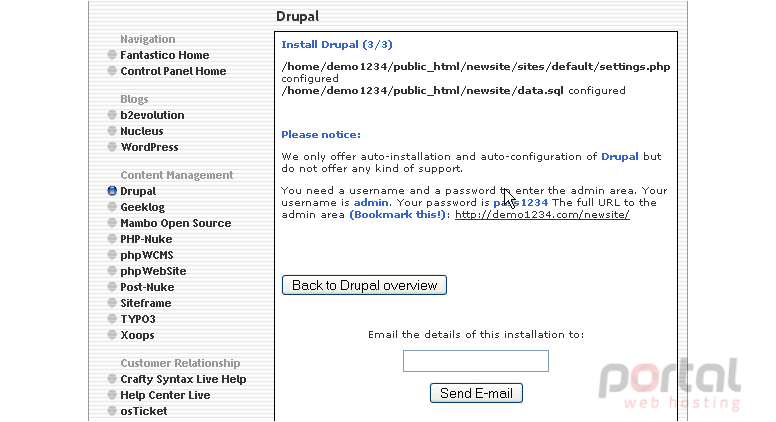Click Back to Drupal overview button
This screenshot has height=422, width=776.
[364, 285]
